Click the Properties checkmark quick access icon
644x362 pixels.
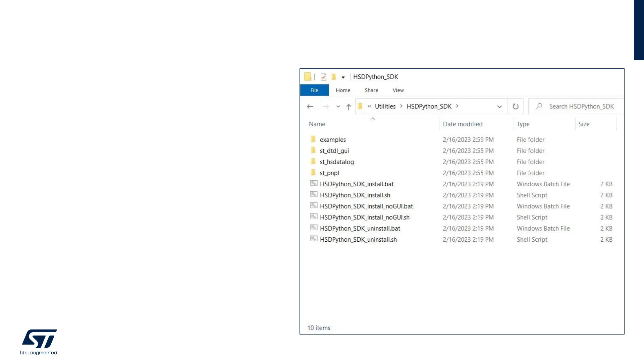coord(323,77)
